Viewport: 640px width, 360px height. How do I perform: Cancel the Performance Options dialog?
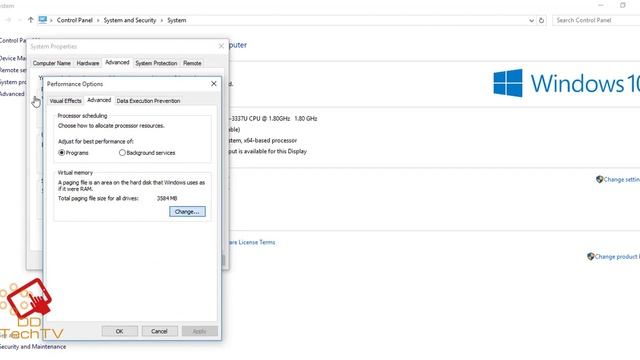click(159, 331)
